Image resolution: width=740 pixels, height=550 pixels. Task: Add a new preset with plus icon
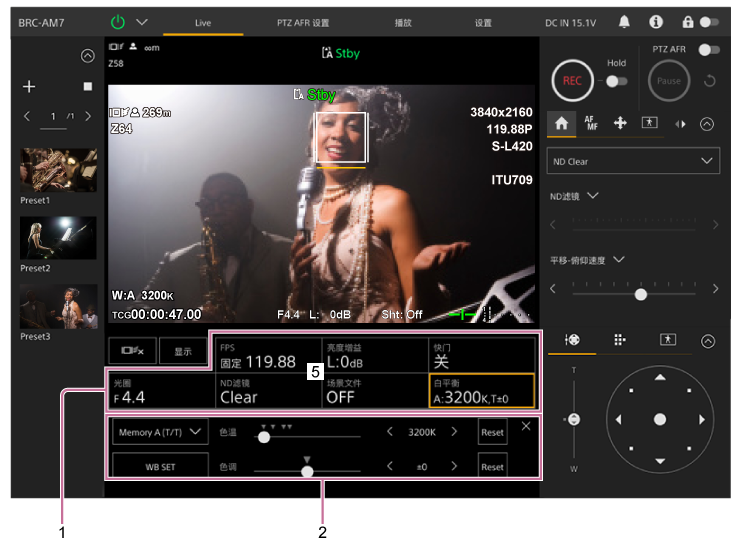(29, 87)
